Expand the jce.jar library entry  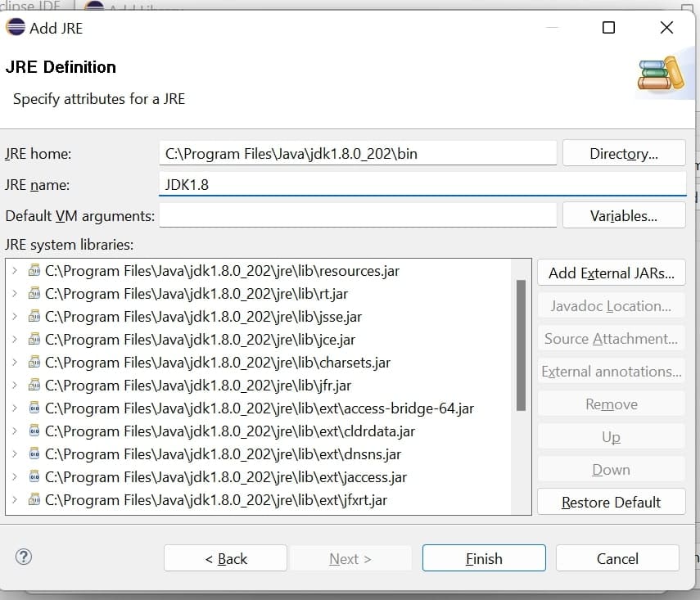tap(15, 339)
